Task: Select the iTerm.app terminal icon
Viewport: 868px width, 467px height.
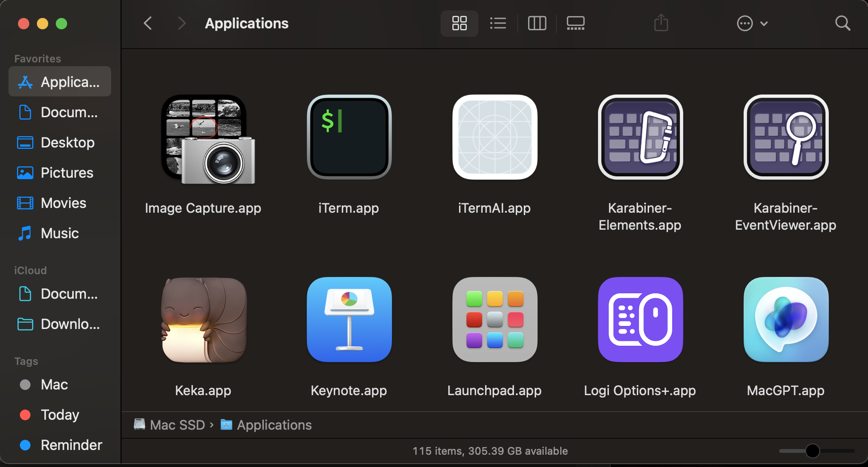Action: coord(349,137)
